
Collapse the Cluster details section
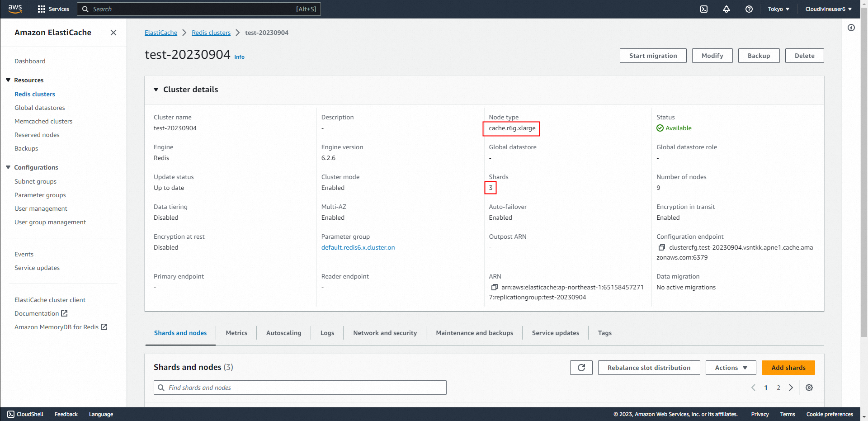[x=156, y=90]
